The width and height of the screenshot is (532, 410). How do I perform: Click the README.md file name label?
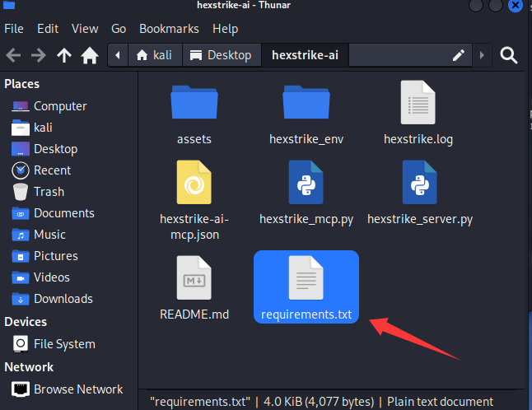click(194, 314)
